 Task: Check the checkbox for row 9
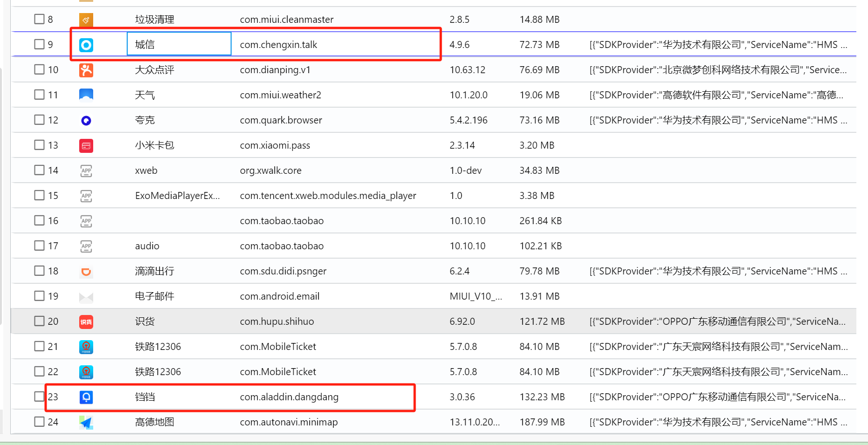point(39,44)
